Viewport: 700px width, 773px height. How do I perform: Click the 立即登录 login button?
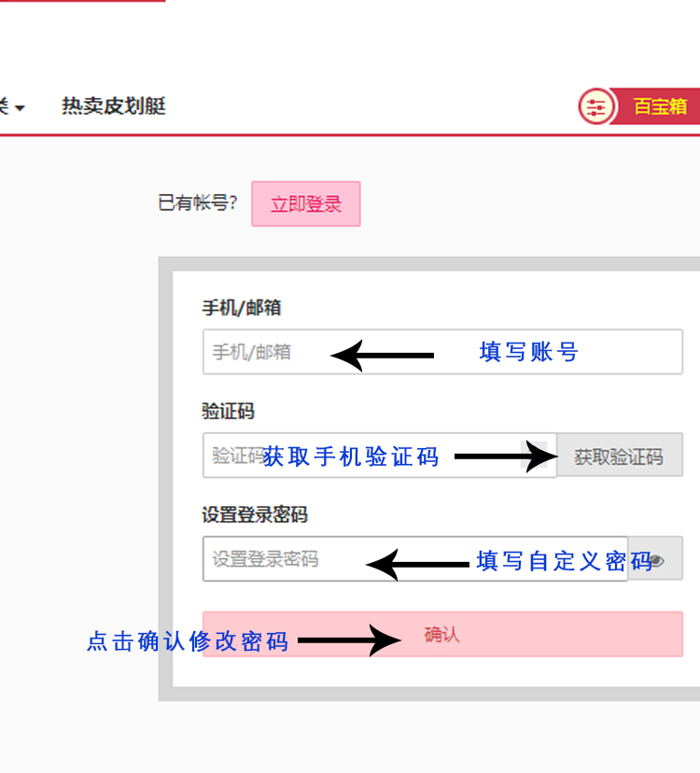[306, 204]
